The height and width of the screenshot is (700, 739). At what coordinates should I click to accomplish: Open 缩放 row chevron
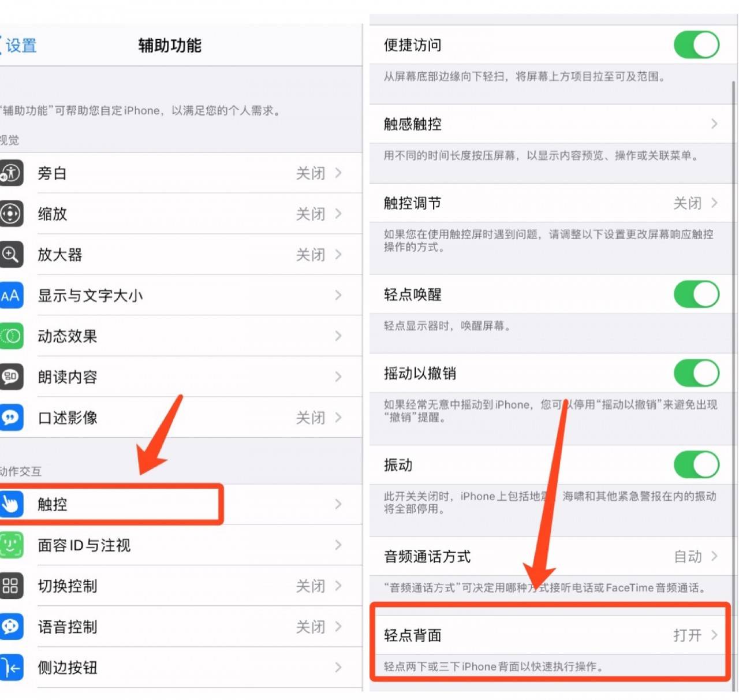338,214
